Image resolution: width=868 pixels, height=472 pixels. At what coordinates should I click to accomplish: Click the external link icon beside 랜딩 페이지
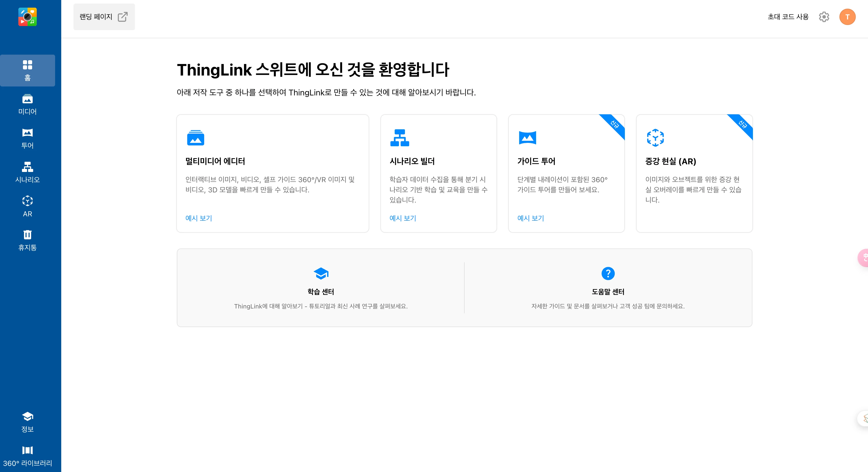[123, 17]
